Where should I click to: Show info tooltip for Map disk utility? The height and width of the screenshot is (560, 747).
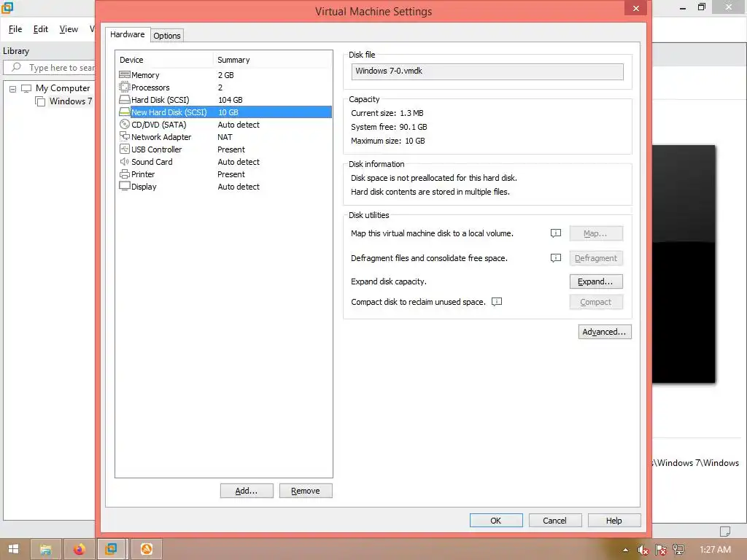(x=555, y=233)
